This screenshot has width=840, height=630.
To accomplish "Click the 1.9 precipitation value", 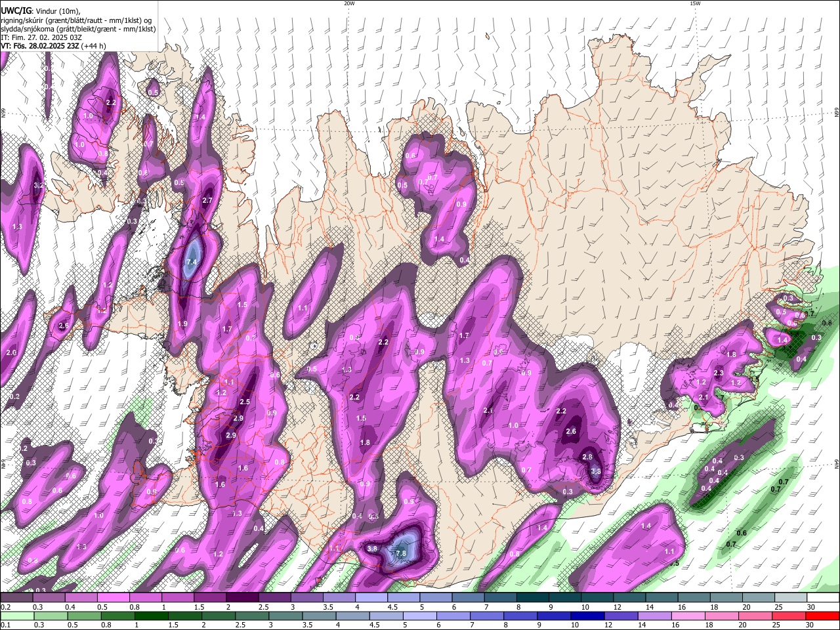I will [182, 324].
